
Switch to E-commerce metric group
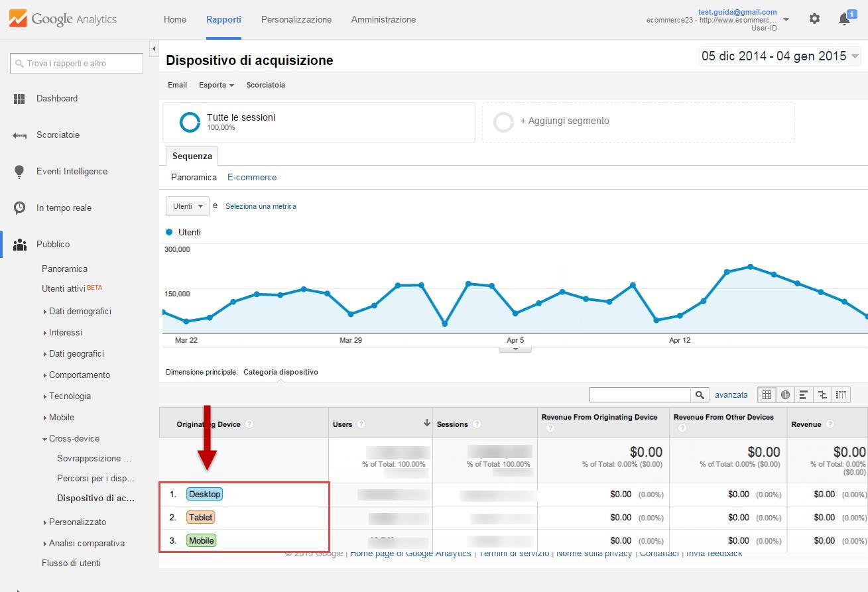252,178
